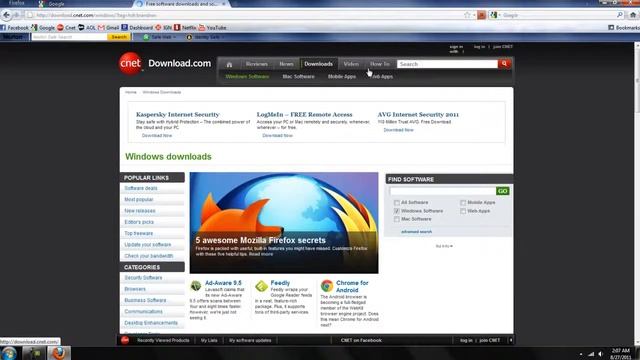Uncheck the Windows Software checkbox
The image size is (640, 360).
pyautogui.click(x=396, y=211)
